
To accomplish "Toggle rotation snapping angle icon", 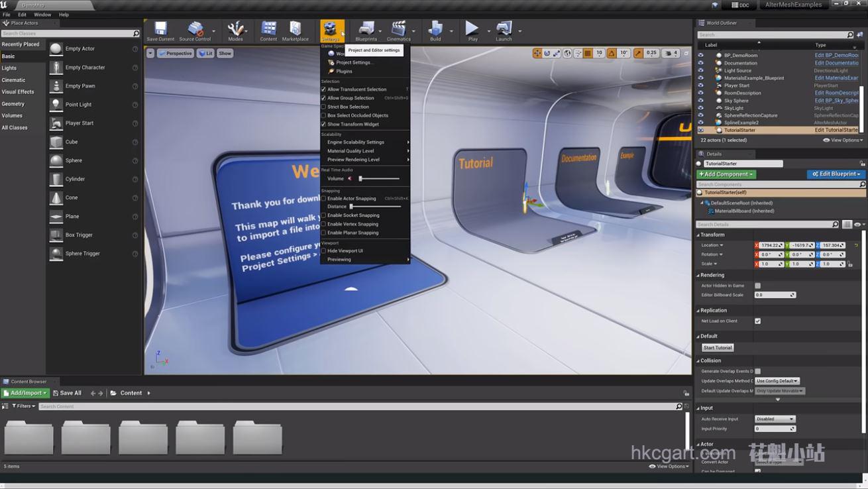I will pos(612,53).
